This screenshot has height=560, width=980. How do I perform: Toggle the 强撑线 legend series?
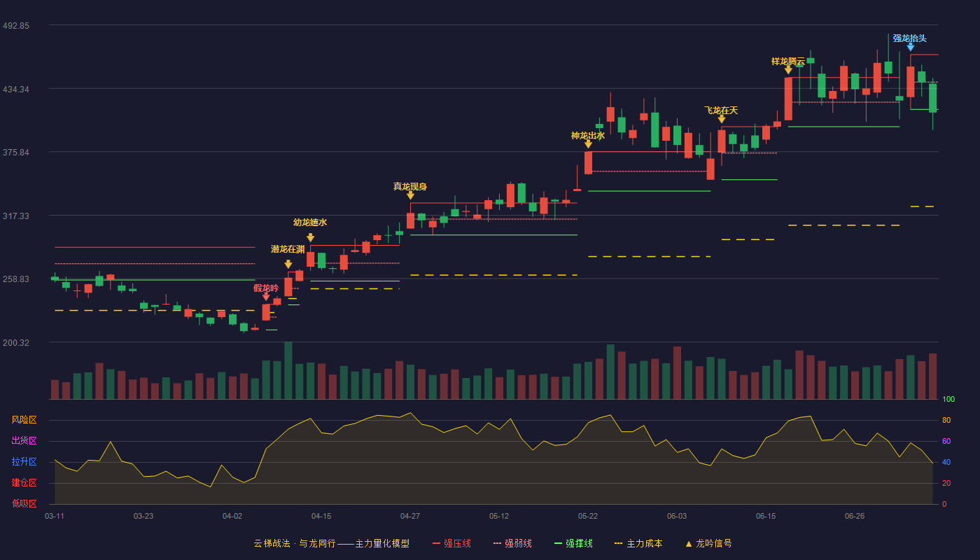(573, 543)
